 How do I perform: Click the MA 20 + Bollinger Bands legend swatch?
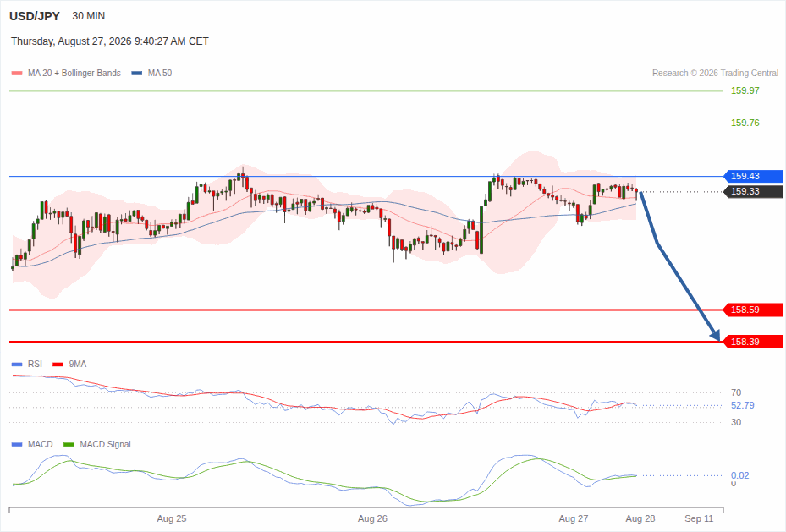tap(17, 73)
